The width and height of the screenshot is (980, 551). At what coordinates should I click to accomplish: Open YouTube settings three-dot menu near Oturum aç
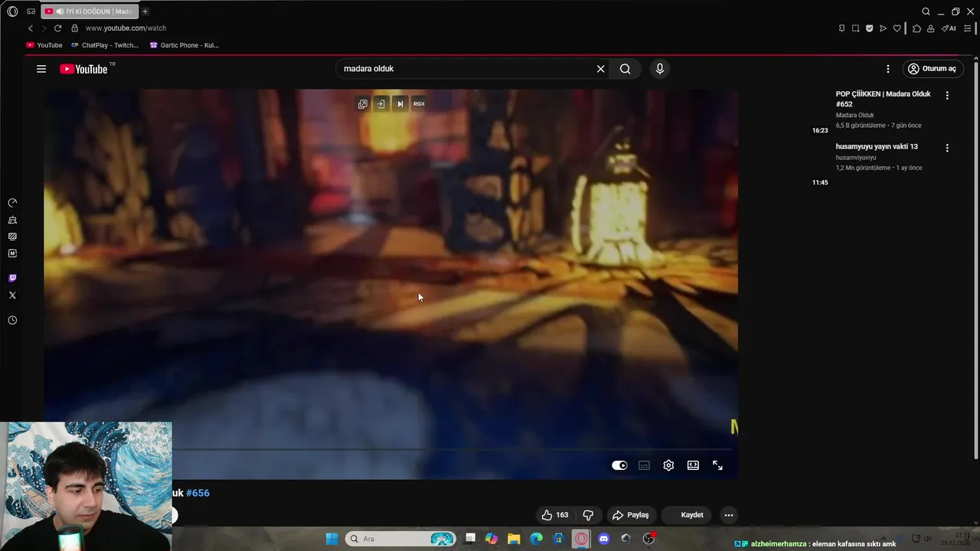(x=888, y=69)
